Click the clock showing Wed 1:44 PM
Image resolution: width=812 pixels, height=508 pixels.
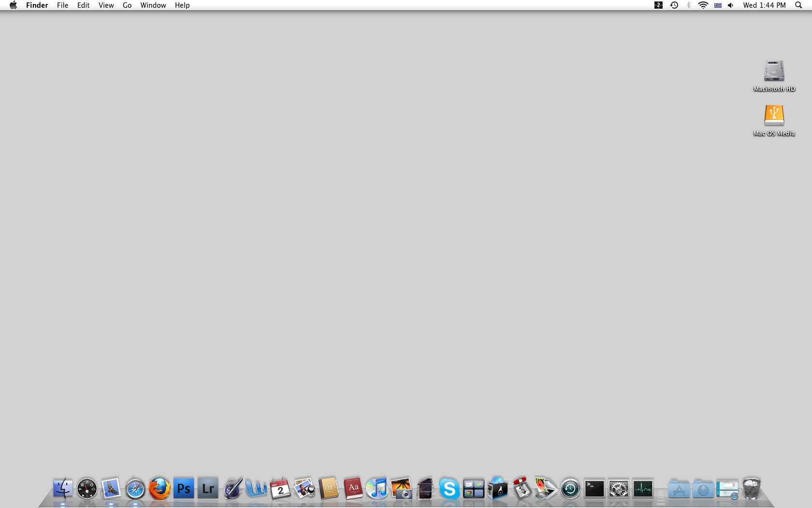point(764,5)
